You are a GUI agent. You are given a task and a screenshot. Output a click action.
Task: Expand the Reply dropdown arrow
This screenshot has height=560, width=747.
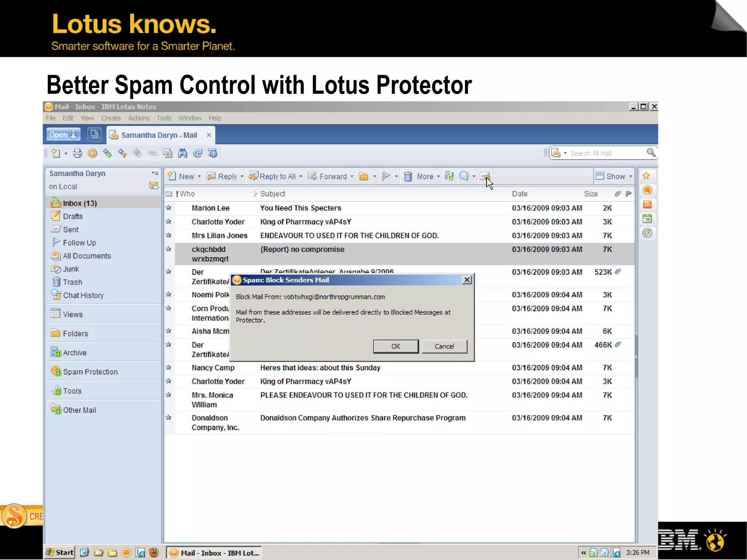tap(242, 177)
